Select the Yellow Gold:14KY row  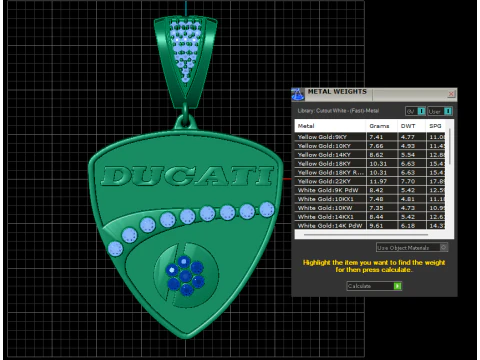(370, 155)
